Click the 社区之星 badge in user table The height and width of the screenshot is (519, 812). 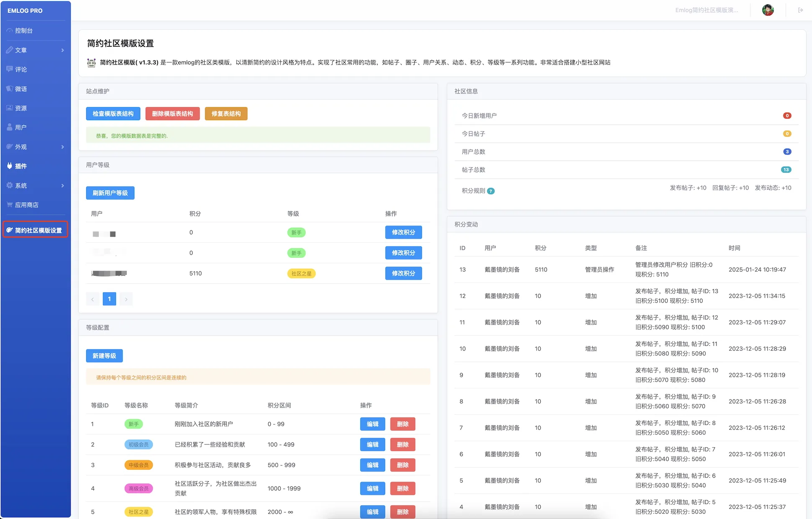(x=301, y=273)
